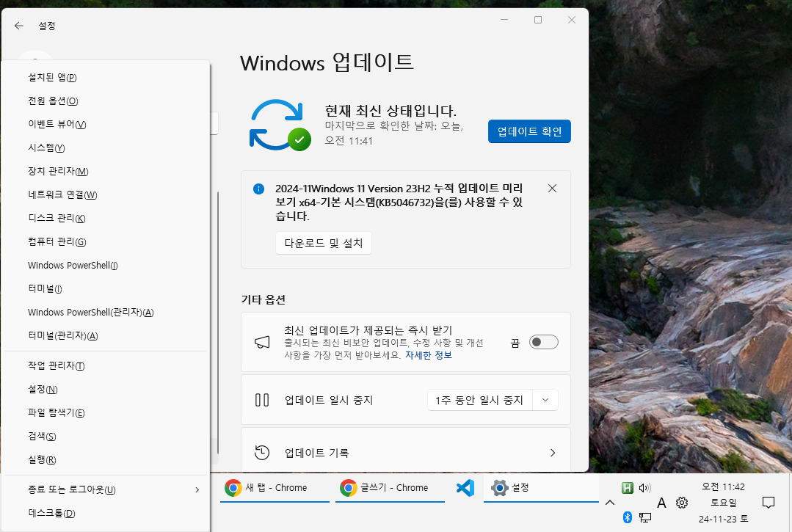This screenshot has height=532, width=792.
Task: Click the pause icon beside 업데이트 일시 중지
Action: 261,400
